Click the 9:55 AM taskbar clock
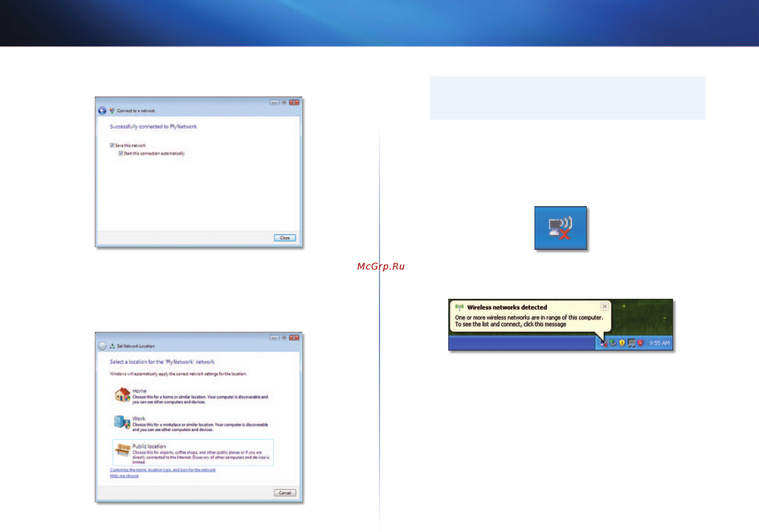Viewport: 759px width, 532px height. tap(659, 343)
